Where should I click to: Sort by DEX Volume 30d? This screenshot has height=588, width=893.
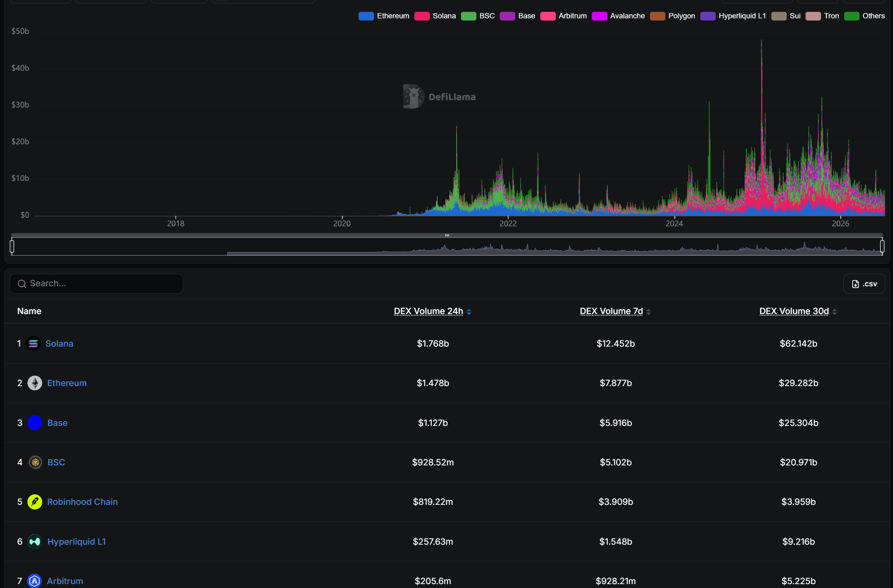(x=798, y=311)
